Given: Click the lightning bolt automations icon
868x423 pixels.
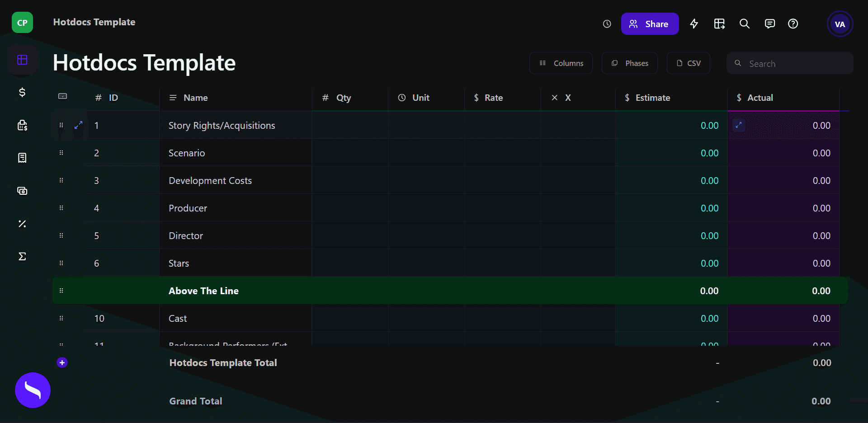Looking at the screenshot, I should pyautogui.click(x=694, y=24).
